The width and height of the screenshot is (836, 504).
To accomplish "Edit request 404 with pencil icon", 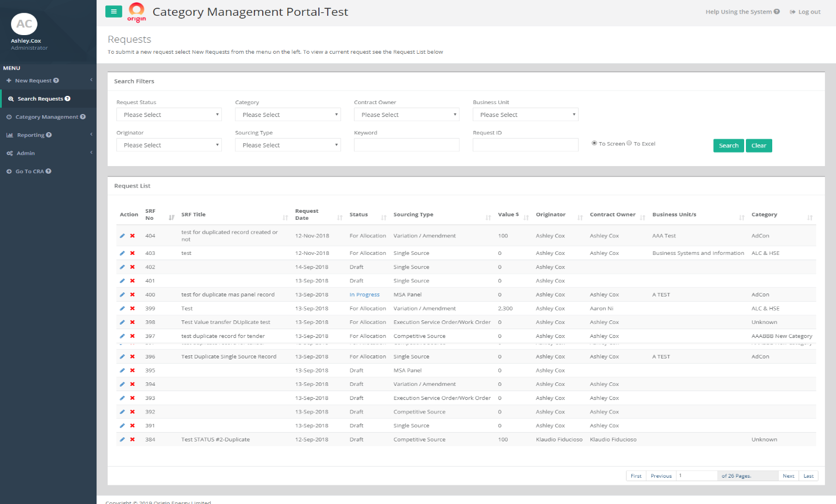I will tap(122, 236).
